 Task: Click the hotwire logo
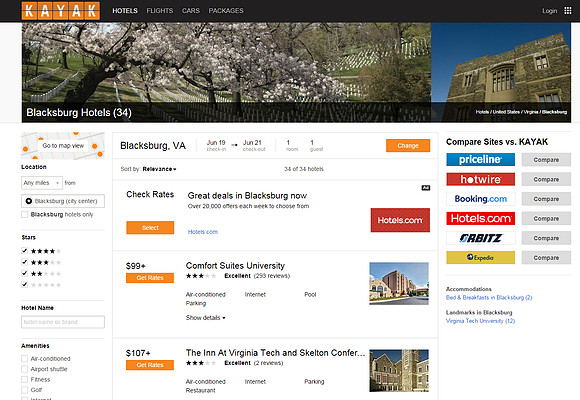[480, 179]
